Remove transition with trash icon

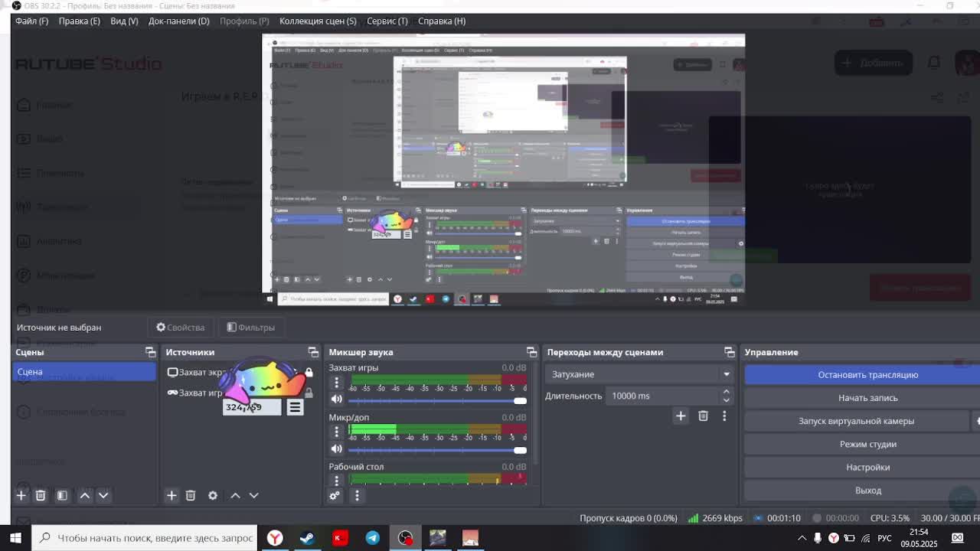click(x=703, y=416)
